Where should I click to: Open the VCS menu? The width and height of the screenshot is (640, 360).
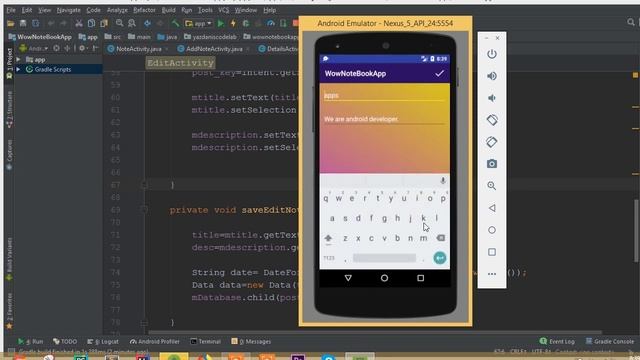[223, 10]
